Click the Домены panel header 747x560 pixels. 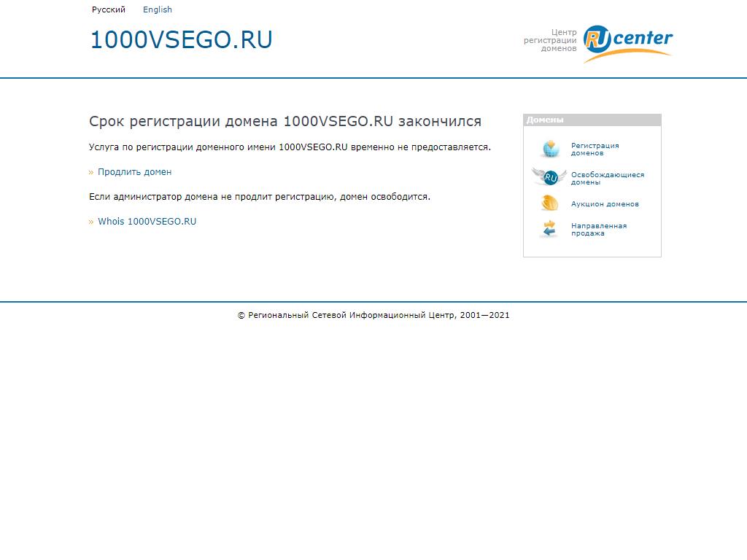click(x=592, y=120)
